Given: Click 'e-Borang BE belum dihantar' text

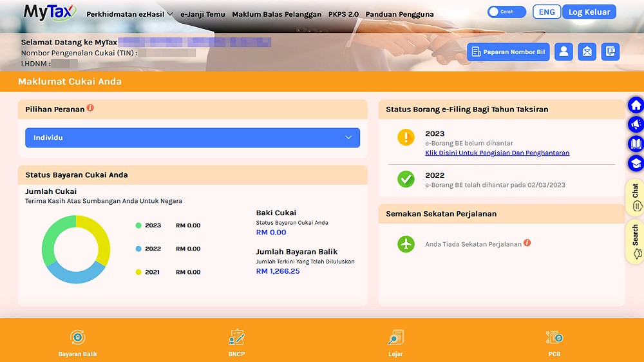Looking at the screenshot, I should (469, 143).
